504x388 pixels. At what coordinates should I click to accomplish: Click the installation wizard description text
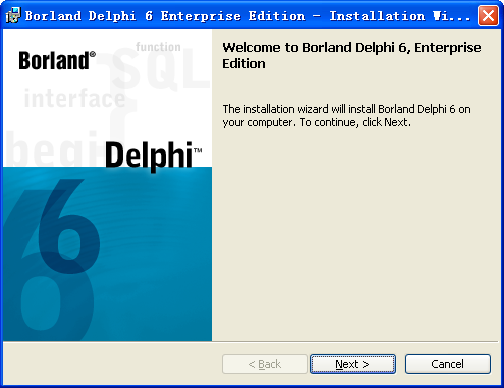(346, 116)
